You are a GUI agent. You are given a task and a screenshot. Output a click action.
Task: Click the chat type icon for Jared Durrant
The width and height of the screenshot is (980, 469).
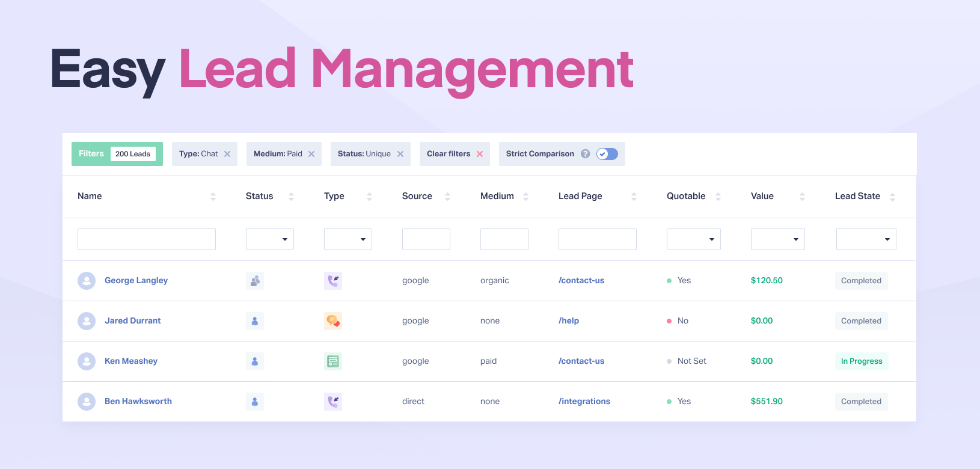(333, 321)
